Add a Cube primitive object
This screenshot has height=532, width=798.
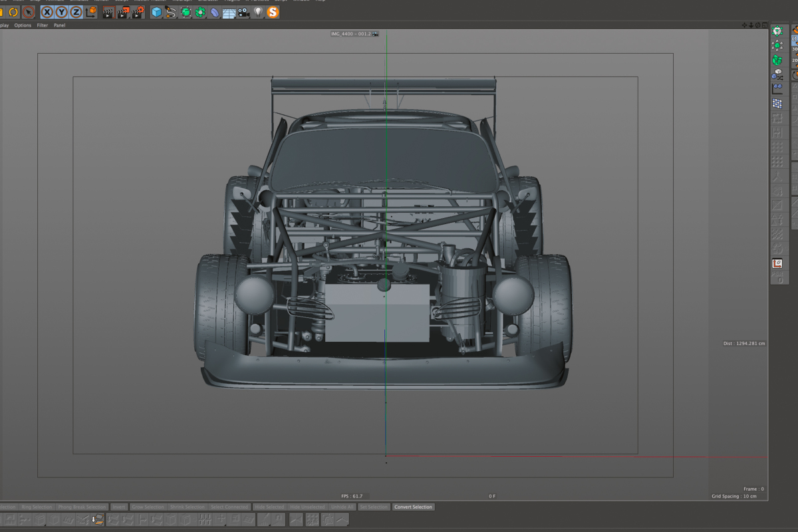(156, 12)
